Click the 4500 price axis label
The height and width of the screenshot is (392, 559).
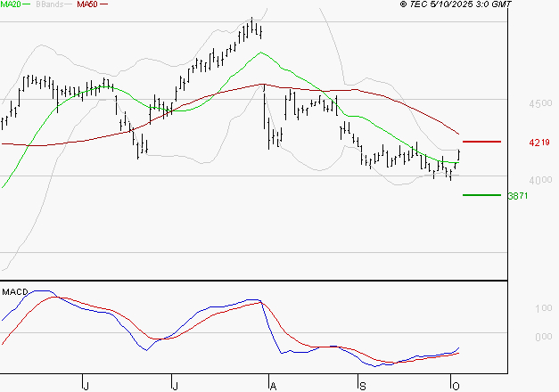(539, 104)
